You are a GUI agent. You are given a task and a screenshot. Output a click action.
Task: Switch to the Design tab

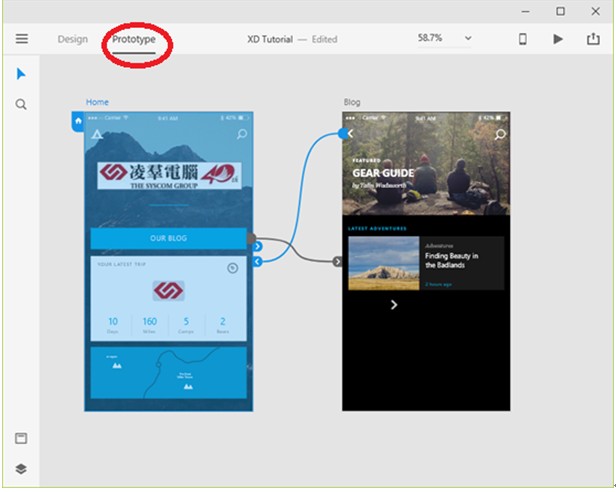73,39
